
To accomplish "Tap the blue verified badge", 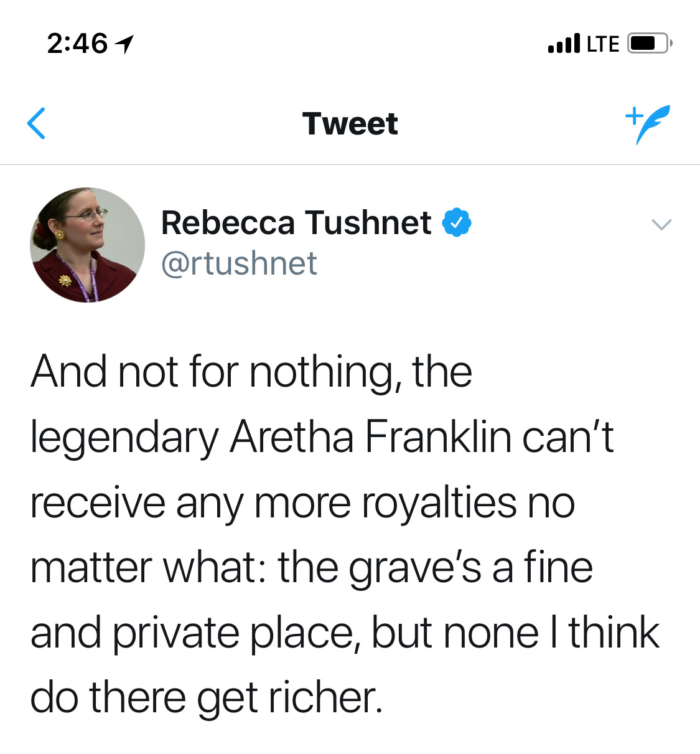I will coord(457,223).
